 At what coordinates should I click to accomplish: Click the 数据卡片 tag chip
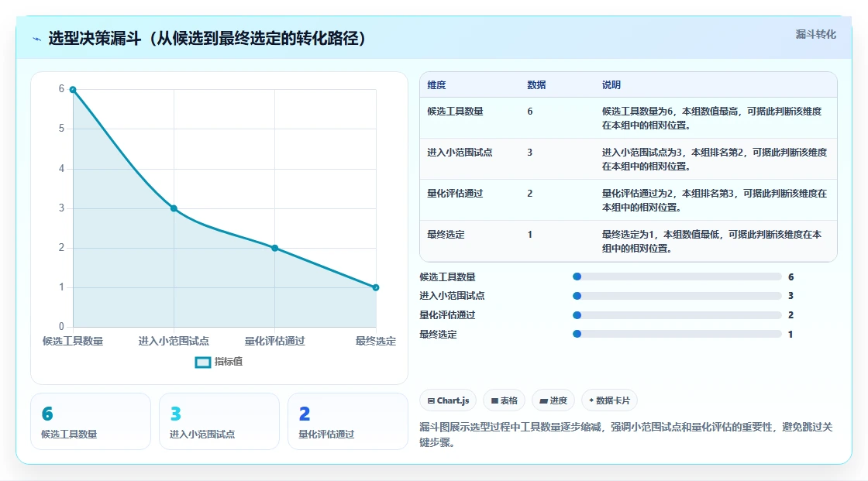[609, 400]
